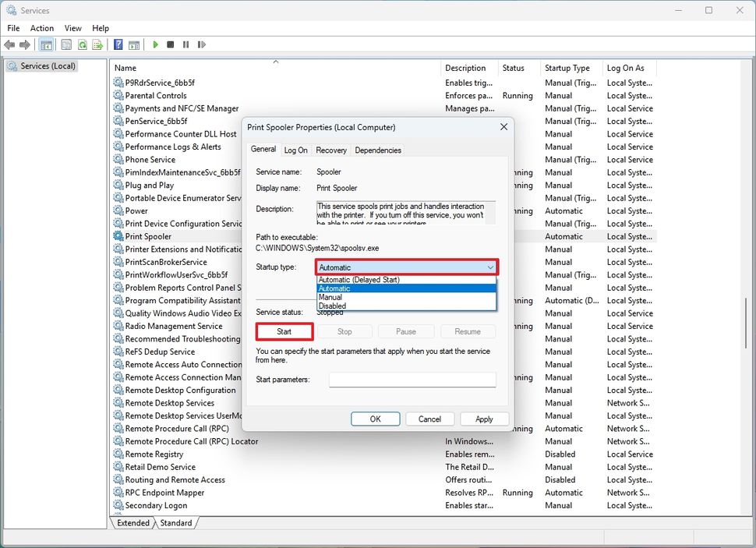Start the service using the green play toolbar icon
This screenshot has height=548, width=756.
[154, 44]
